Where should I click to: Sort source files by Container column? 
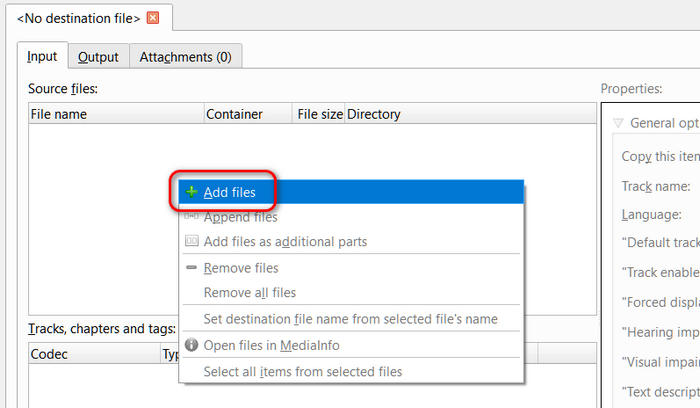[248, 114]
